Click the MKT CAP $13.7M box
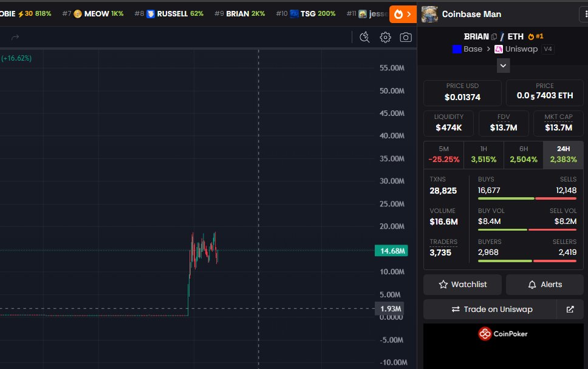Viewport: 588px width, 369px height. (558, 123)
